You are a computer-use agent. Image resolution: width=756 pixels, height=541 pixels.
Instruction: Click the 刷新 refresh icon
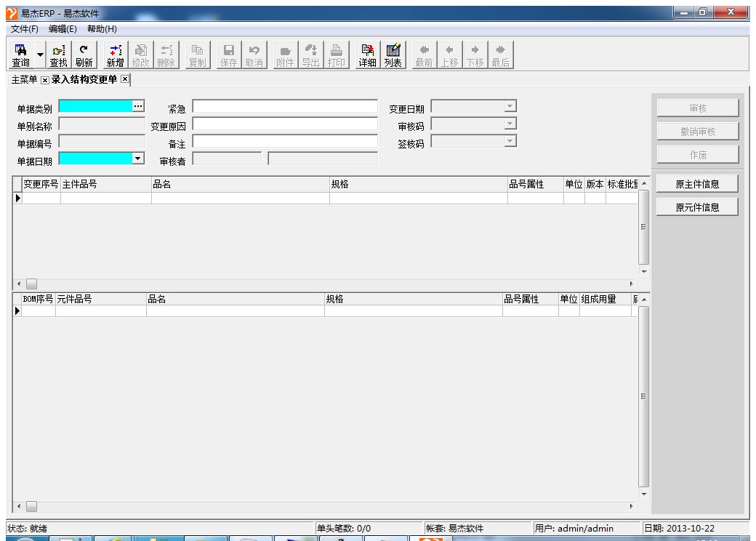(84, 55)
